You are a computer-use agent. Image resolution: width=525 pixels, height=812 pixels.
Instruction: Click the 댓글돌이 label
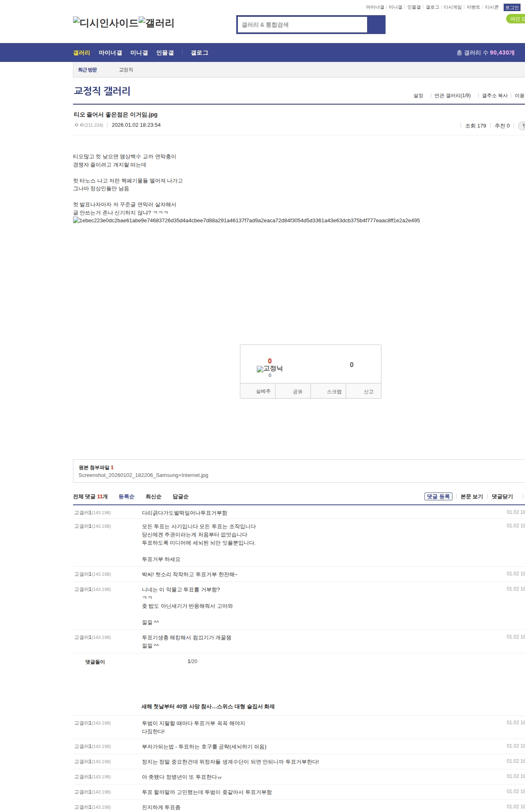(95, 662)
